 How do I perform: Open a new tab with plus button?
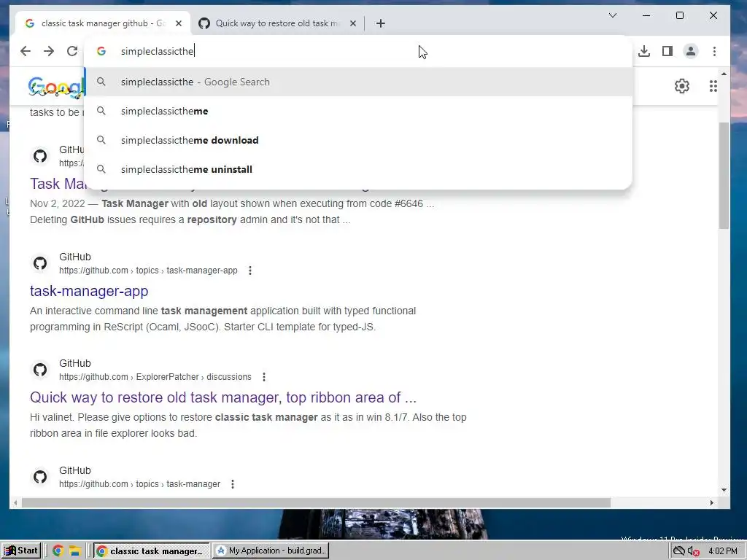(380, 23)
